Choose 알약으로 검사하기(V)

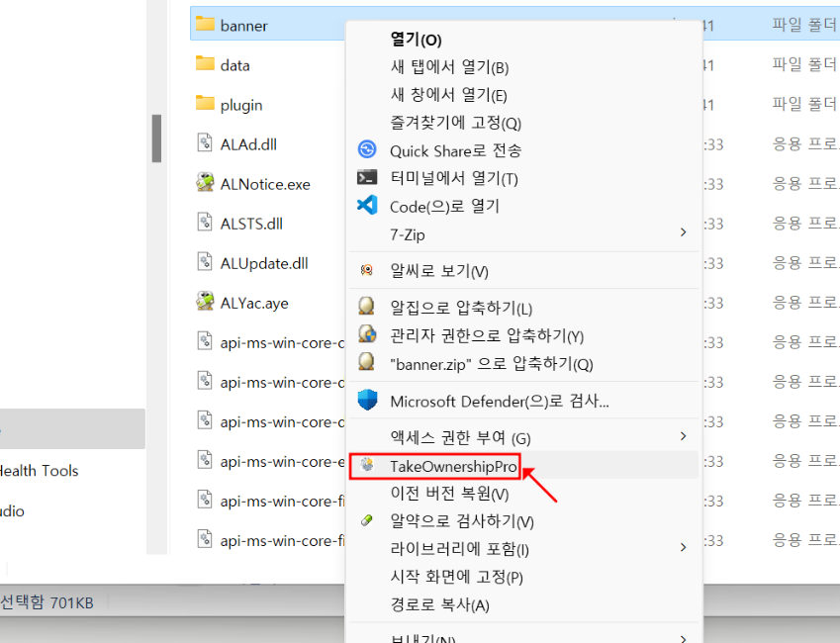coord(524,520)
